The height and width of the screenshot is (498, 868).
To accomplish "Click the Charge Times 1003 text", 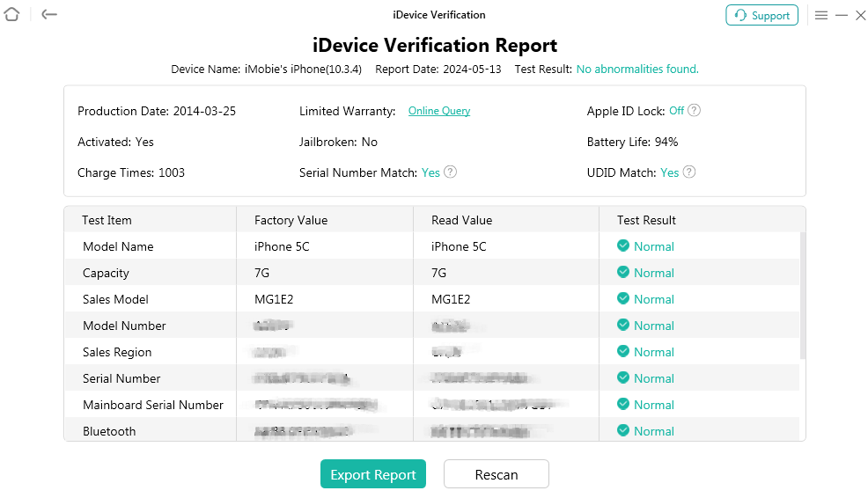I will click(131, 173).
